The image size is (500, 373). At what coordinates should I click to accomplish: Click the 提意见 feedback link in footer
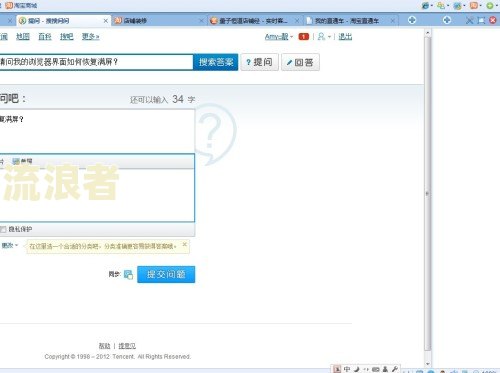pyautogui.click(x=127, y=346)
